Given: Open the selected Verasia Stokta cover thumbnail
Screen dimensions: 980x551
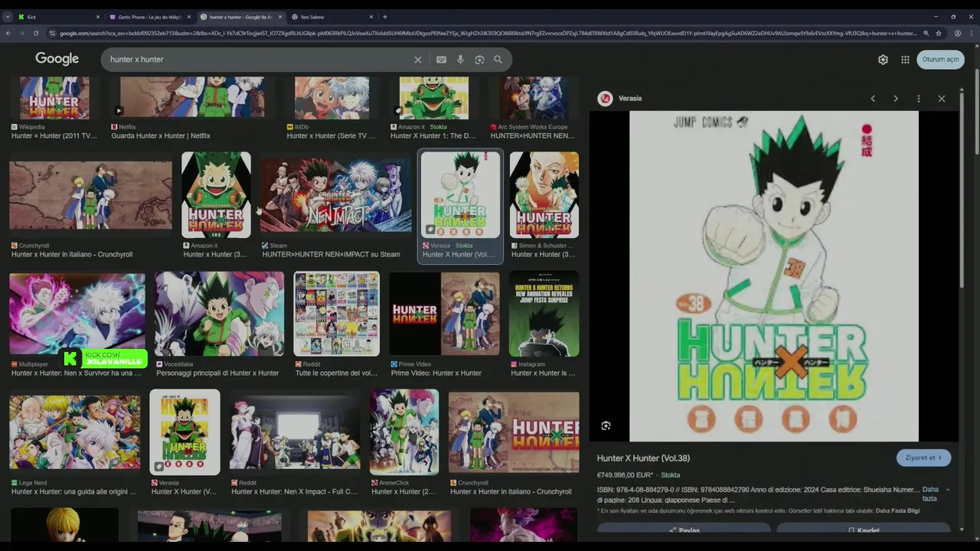Looking at the screenshot, I should pos(460,194).
